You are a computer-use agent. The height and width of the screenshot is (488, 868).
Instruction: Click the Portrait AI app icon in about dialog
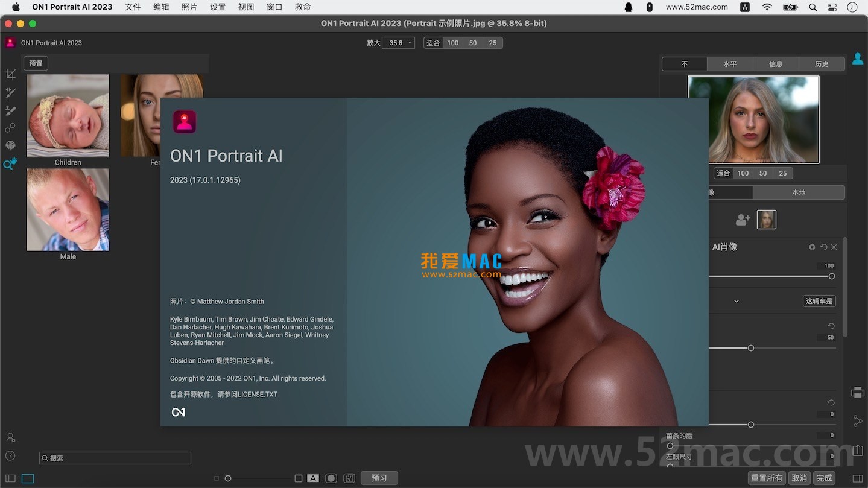click(185, 121)
